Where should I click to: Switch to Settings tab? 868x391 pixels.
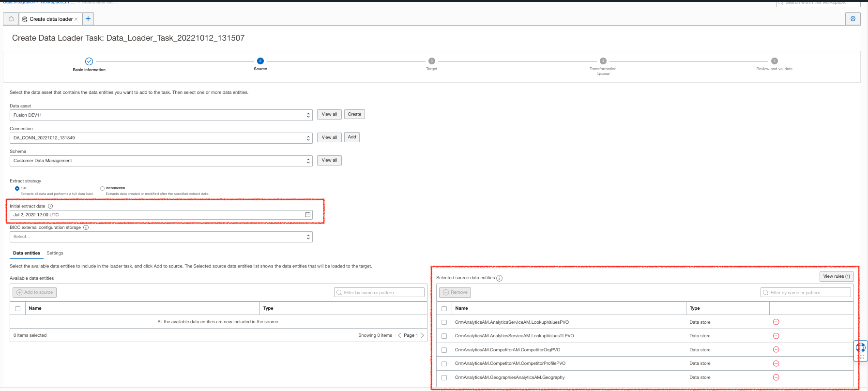click(x=55, y=253)
